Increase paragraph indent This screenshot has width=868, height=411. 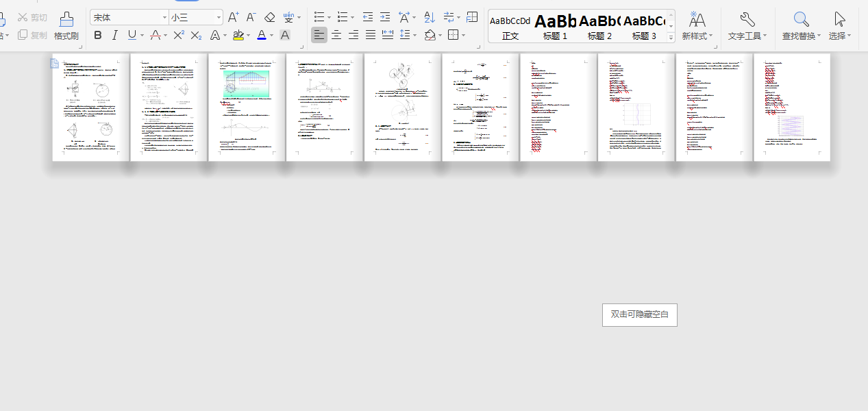point(385,17)
